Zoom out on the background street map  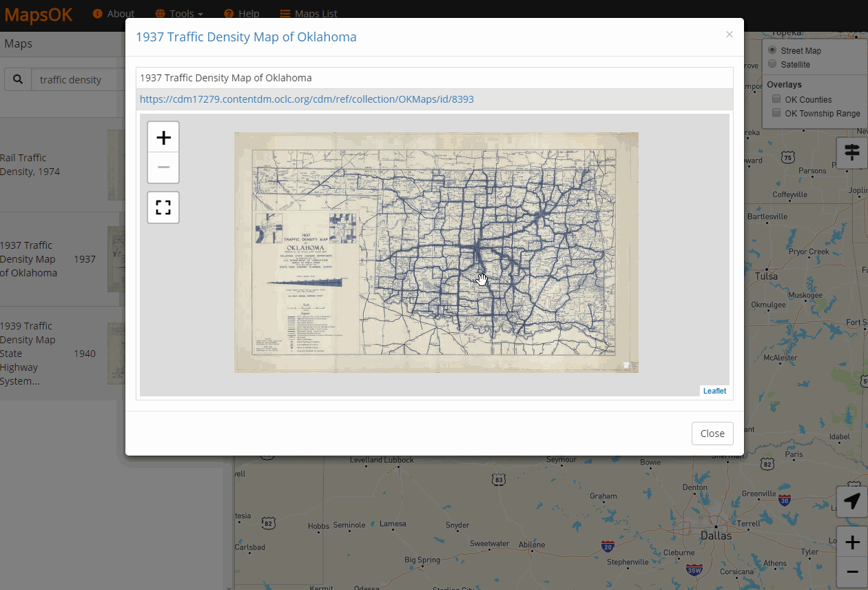[852, 573]
